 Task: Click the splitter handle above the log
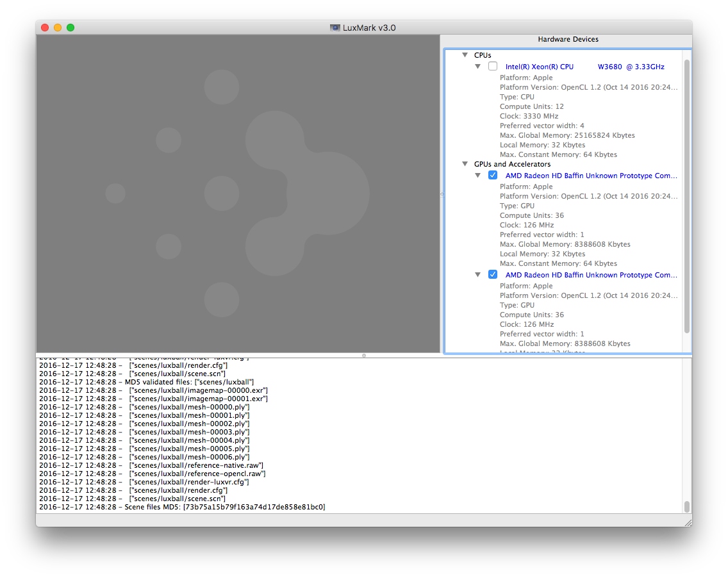[364, 356]
